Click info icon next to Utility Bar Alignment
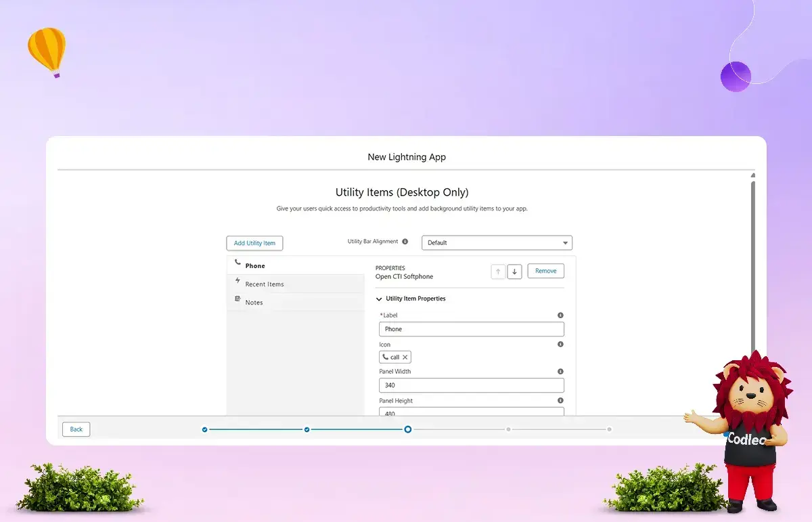Image resolution: width=812 pixels, height=522 pixels. [x=405, y=242]
